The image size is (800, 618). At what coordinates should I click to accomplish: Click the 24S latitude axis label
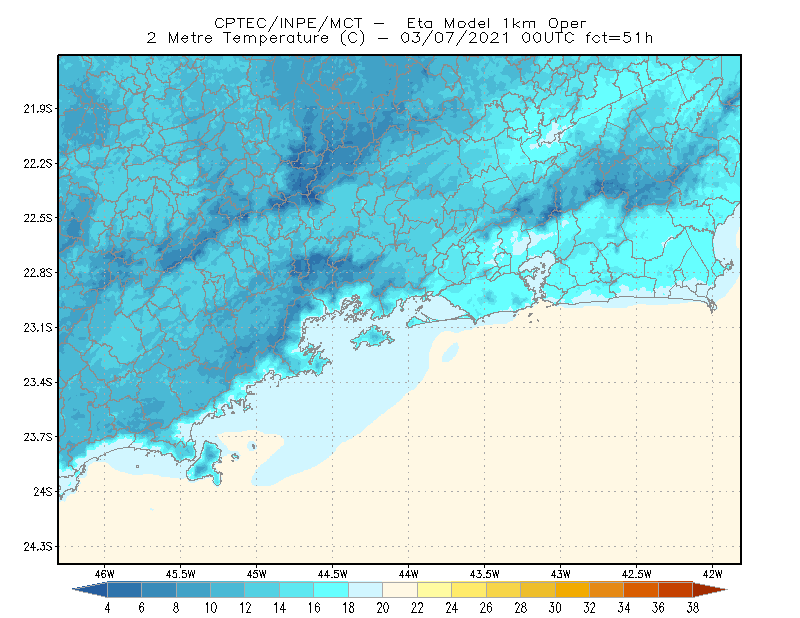tap(43, 491)
